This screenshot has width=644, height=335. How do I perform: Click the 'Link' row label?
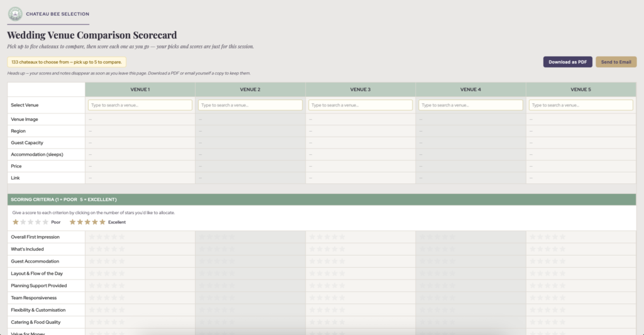pyautogui.click(x=15, y=178)
